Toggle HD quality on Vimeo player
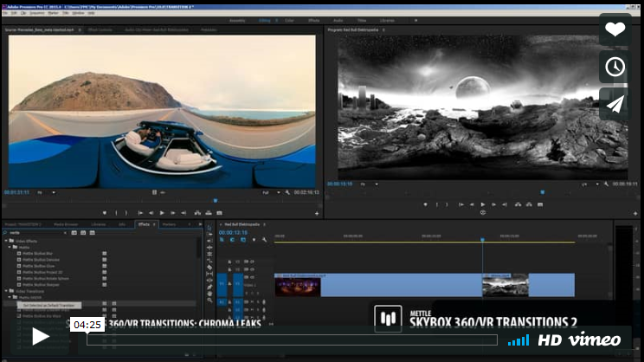 click(550, 340)
